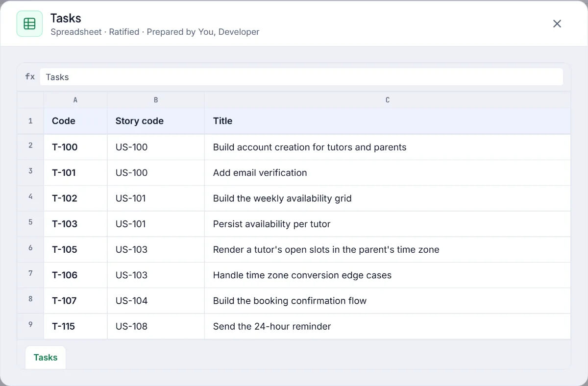The image size is (588, 386).
Task: Select the US-100 cell in T-101 row
Action: (x=156, y=172)
